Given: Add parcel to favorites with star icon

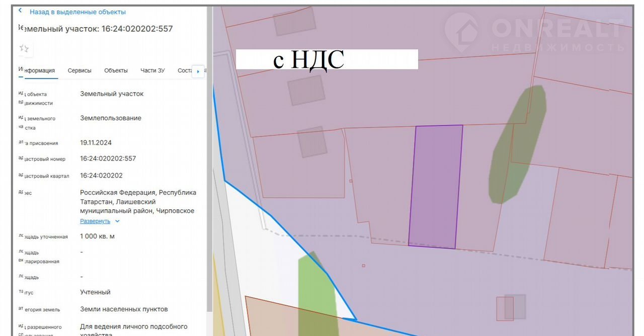Looking at the screenshot, I should tap(24, 48).
